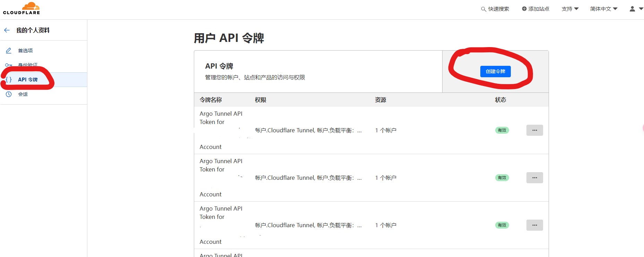Click the Cloudflare logo
Screen dimensions: 644x257
pos(22,8)
